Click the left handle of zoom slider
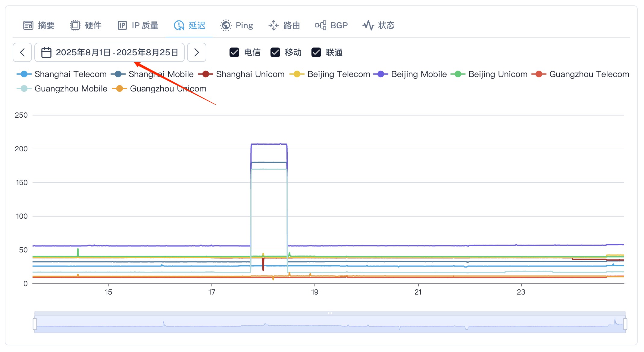The height and width of the screenshot is (352, 644). point(35,324)
